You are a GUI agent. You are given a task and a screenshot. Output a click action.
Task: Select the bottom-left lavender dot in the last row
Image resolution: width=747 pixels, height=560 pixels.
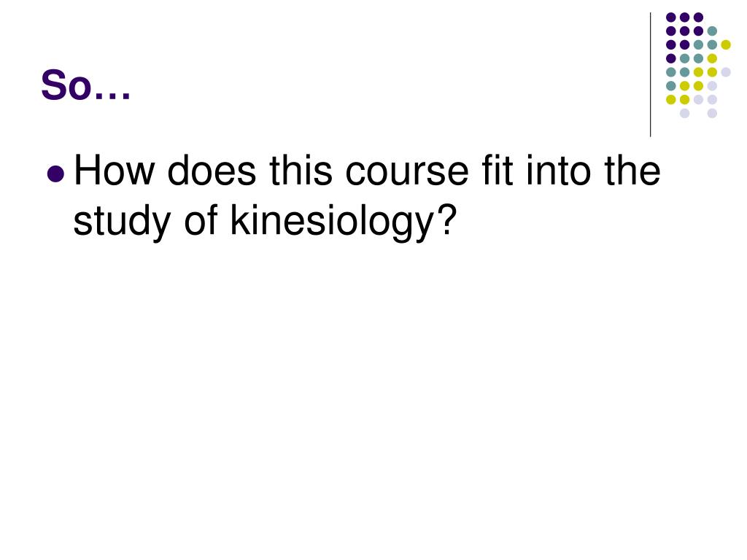click(x=684, y=113)
